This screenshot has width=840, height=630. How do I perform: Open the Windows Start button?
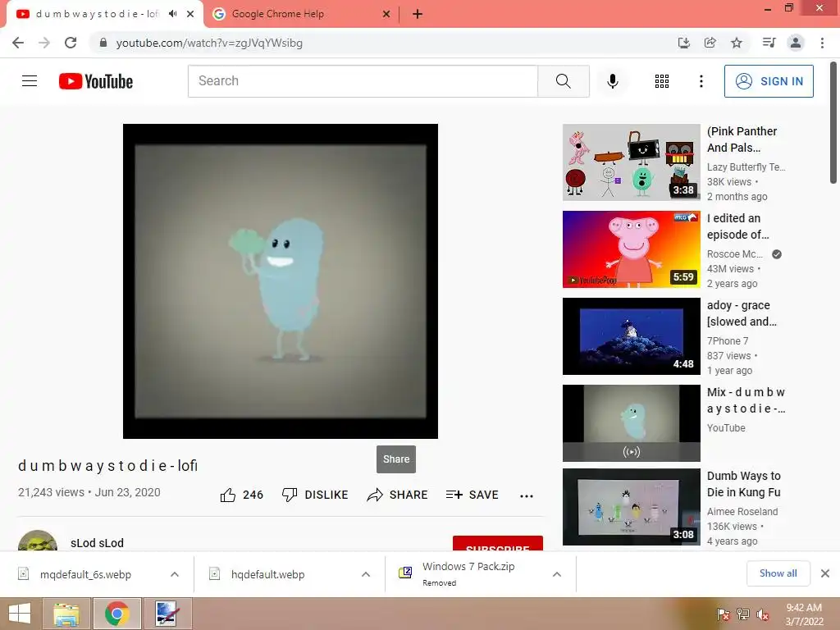click(x=20, y=614)
